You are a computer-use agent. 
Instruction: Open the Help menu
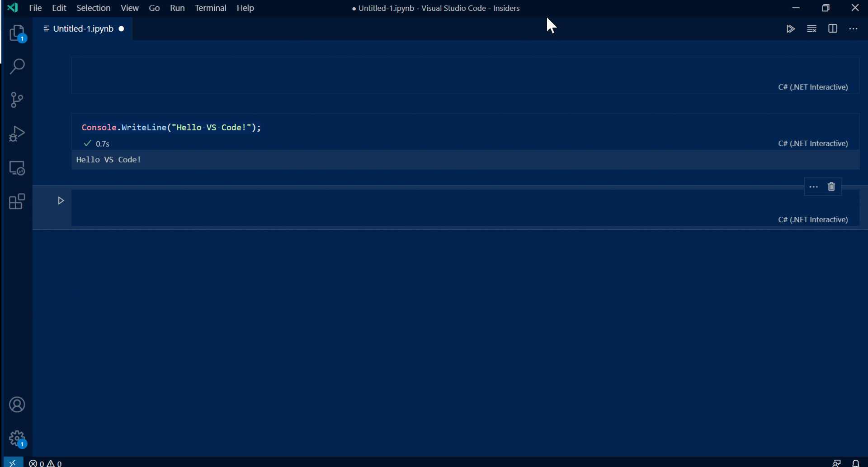[245, 8]
